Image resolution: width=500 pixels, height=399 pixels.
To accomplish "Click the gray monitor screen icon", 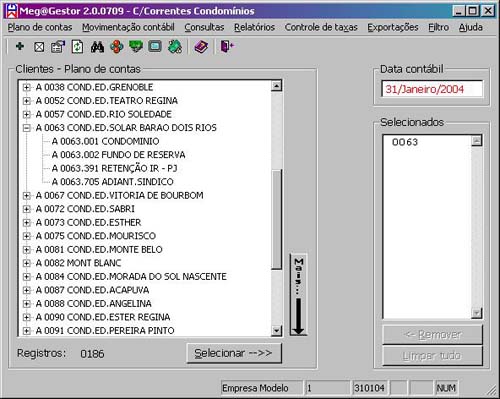I will coord(155,47).
